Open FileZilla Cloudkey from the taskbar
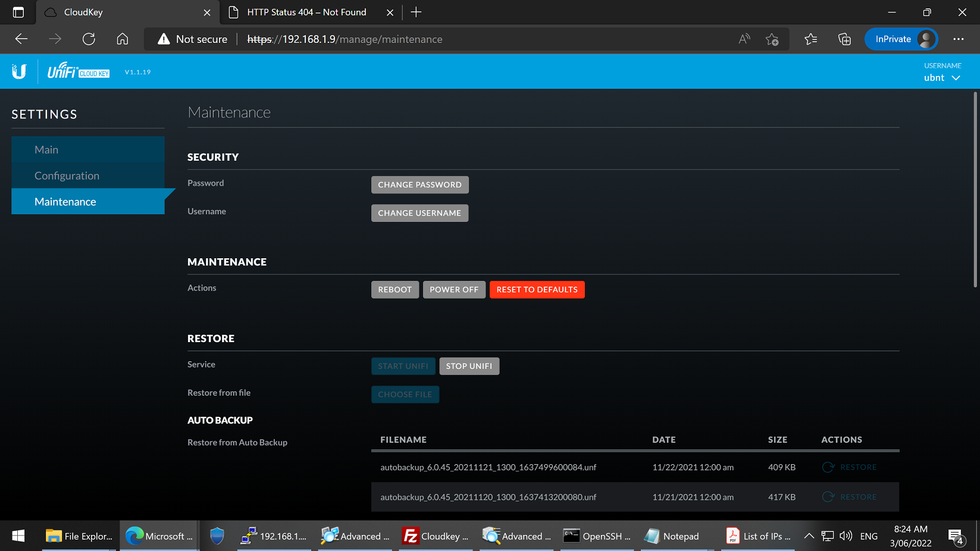Image resolution: width=980 pixels, height=551 pixels. click(x=436, y=536)
